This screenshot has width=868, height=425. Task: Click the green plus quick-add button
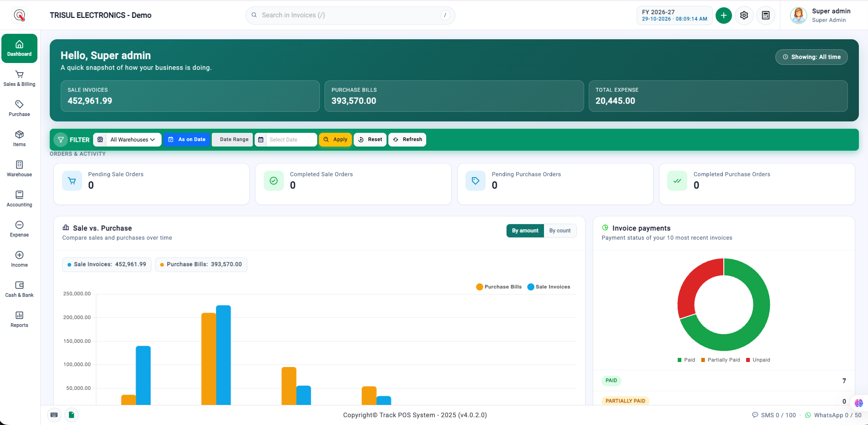tap(723, 16)
